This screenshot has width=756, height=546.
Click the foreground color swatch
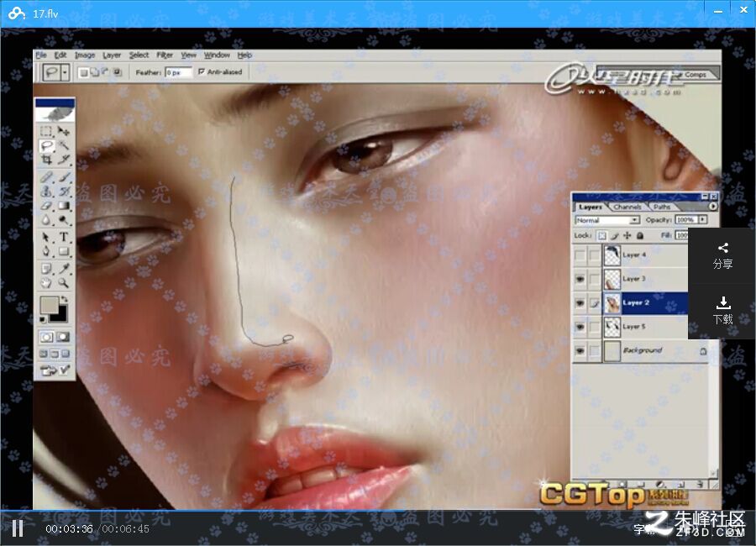pyautogui.click(x=50, y=305)
